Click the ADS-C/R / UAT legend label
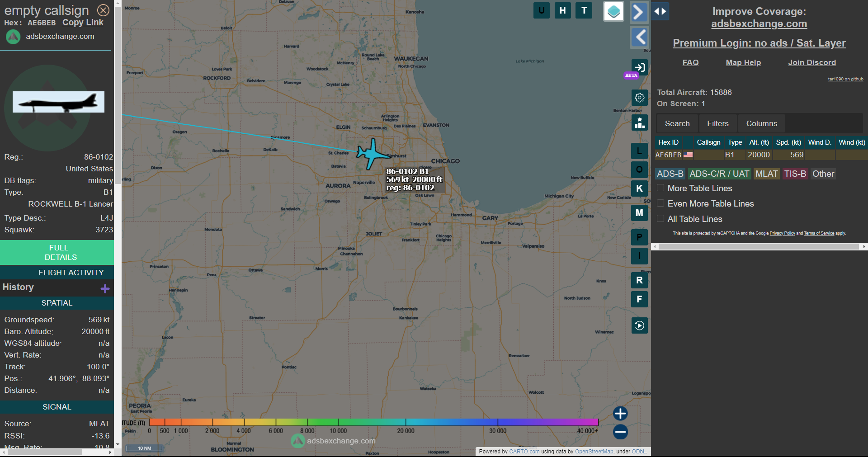The height and width of the screenshot is (457, 868). coord(719,174)
